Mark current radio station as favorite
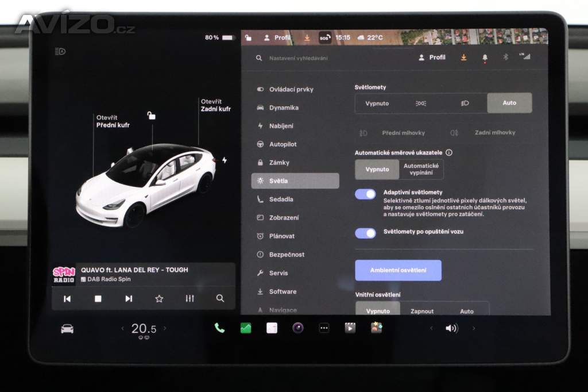Viewport: 588px width, 392px height. pyautogui.click(x=159, y=298)
